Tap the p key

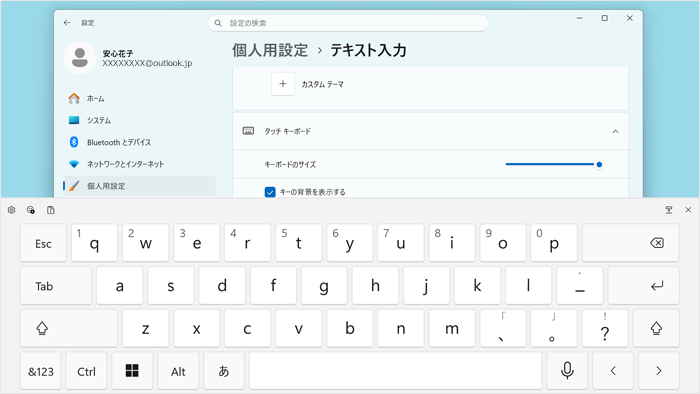(x=554, y=243)
